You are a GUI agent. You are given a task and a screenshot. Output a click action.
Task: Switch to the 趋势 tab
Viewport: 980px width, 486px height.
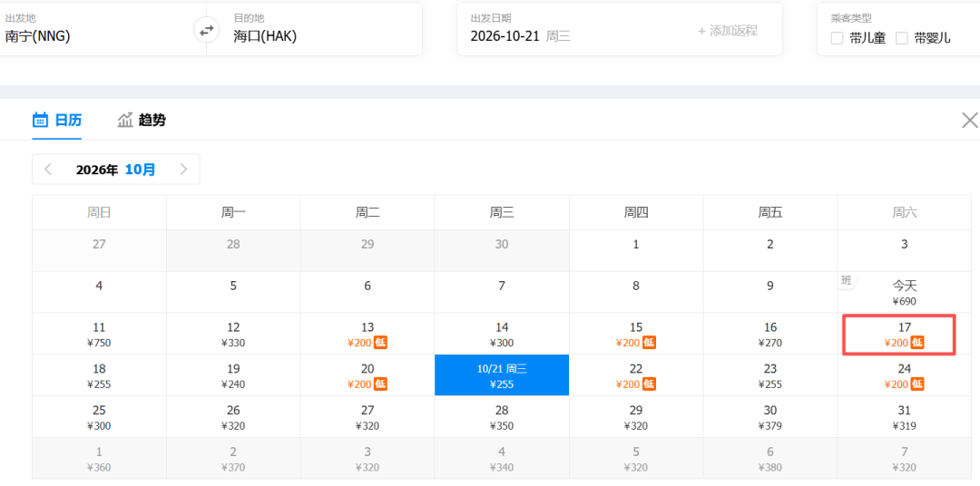pos(142,120)
